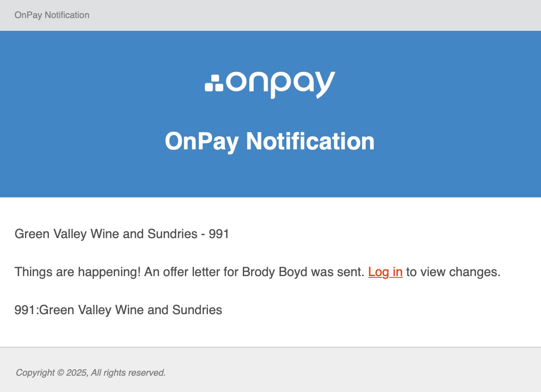Click the 991:Green Valley Wine and Sundries line
Viewport: 541px width, 392px height.
pyautogui.click(x=118, y=310)
